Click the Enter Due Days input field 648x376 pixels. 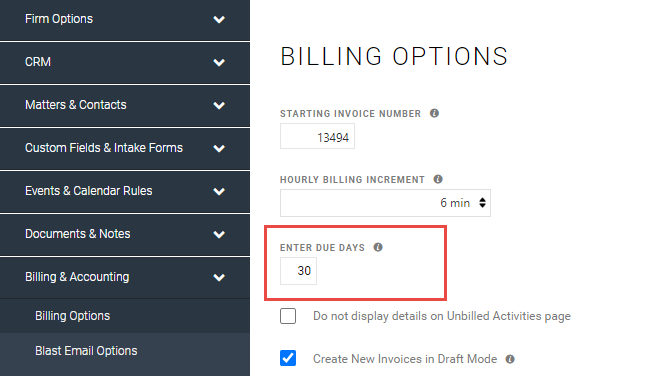point(298,271)
